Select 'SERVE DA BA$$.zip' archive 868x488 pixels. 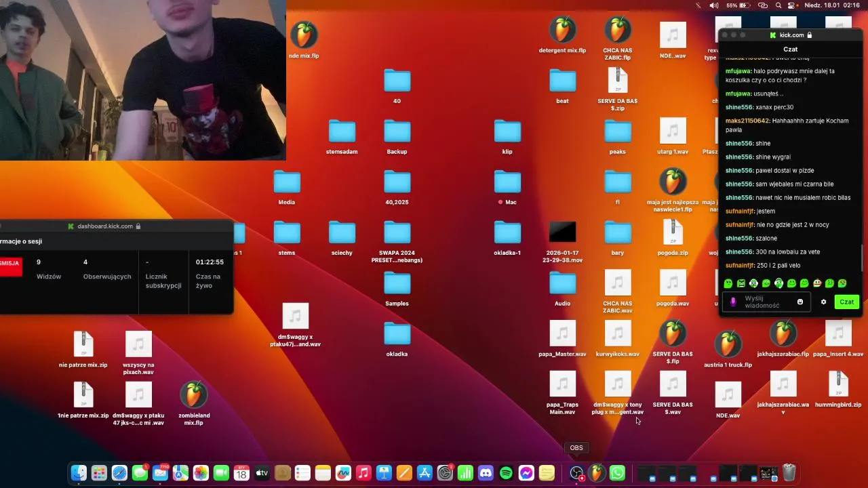(x=617, y=89)
